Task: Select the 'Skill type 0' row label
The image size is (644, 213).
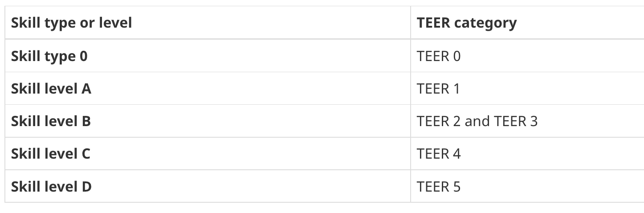Action: click(49, 56)
